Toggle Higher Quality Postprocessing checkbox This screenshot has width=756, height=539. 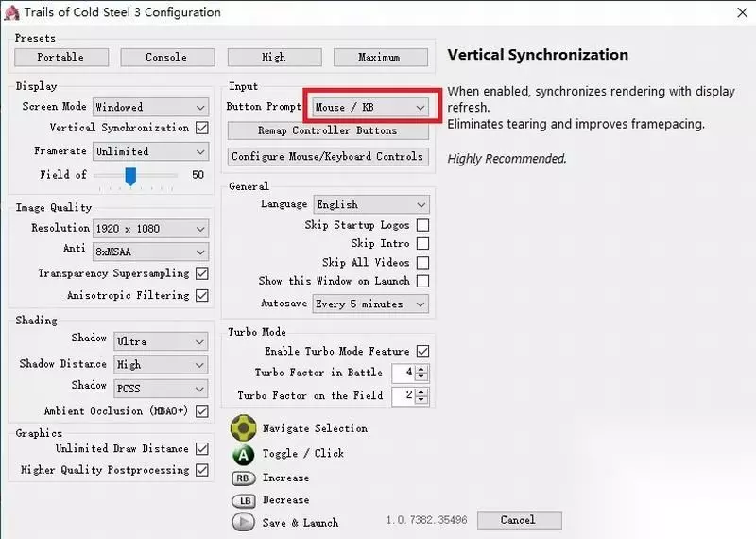click(x=202, y=470)
